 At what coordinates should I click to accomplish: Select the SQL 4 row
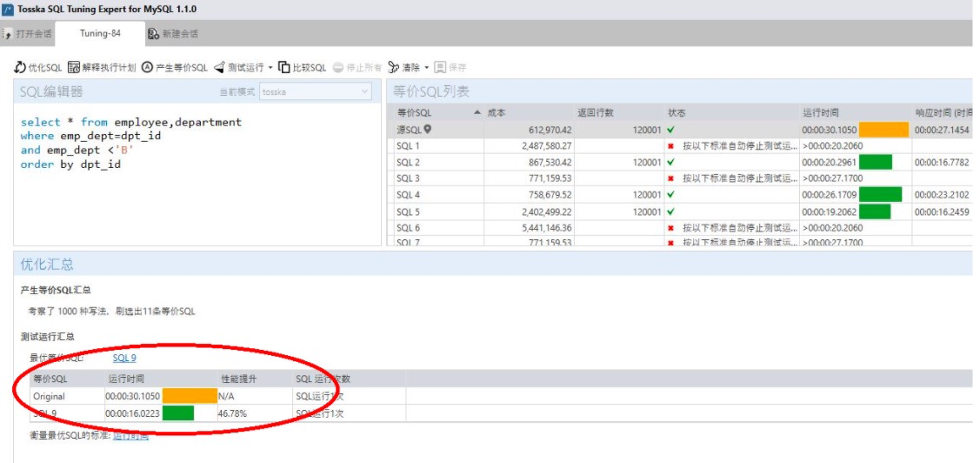click(680, 195)
